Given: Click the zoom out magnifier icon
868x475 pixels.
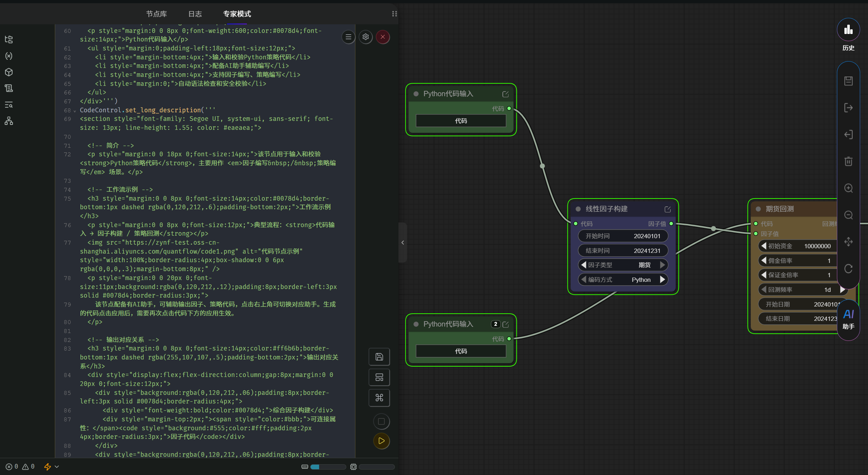Looking at the screenshot, I should (x=848, y=215).
